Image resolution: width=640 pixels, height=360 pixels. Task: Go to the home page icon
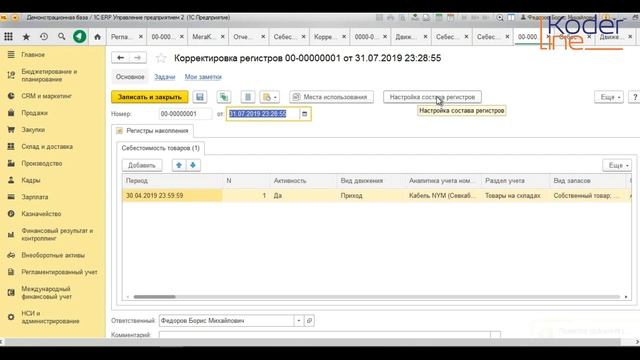pos(97,37)
